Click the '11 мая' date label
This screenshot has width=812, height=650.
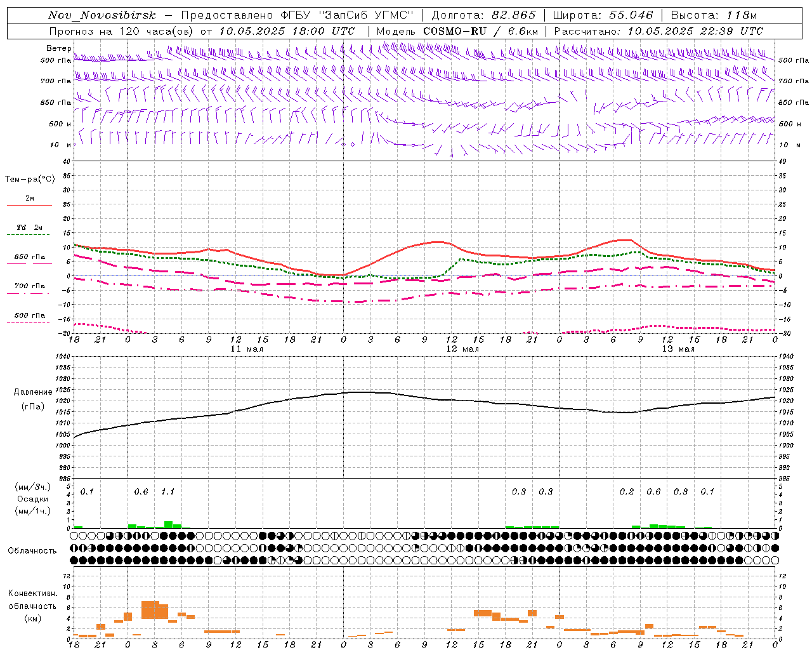(247, 349)
